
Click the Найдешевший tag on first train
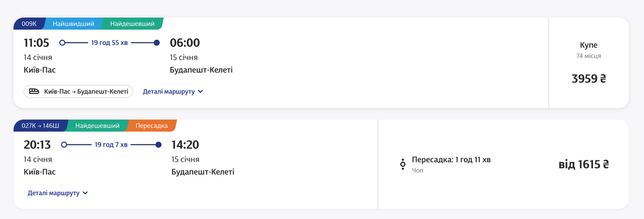(132, 24)
